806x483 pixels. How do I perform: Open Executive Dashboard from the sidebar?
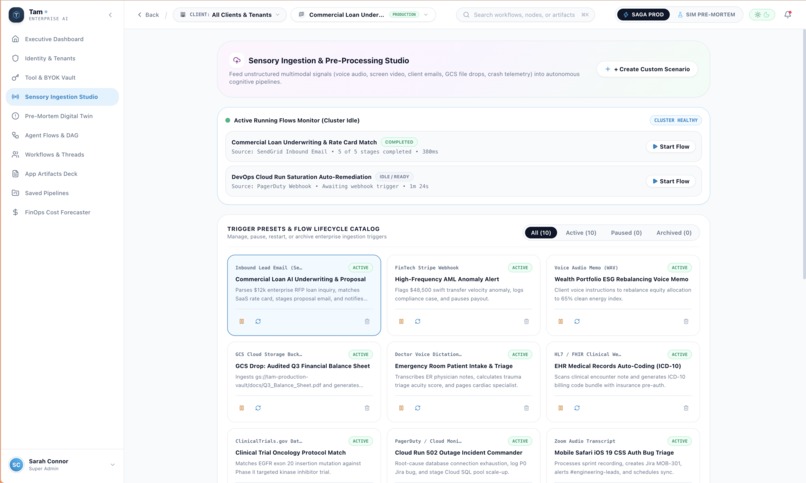[62, 39]
